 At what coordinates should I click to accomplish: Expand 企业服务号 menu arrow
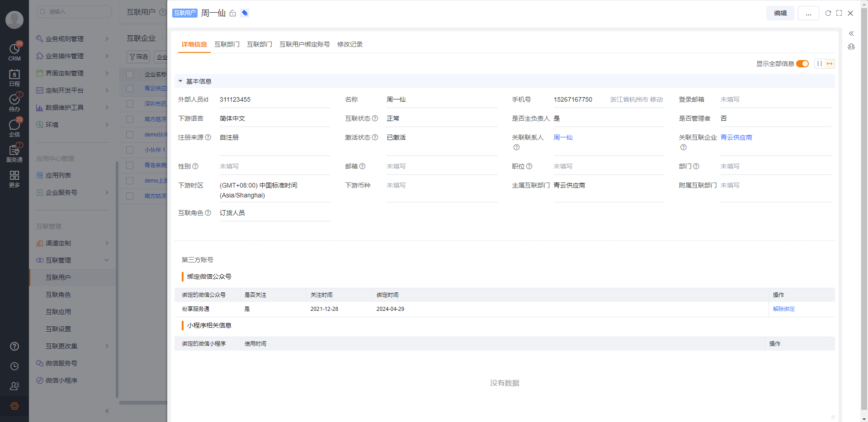tap(107, 192)
